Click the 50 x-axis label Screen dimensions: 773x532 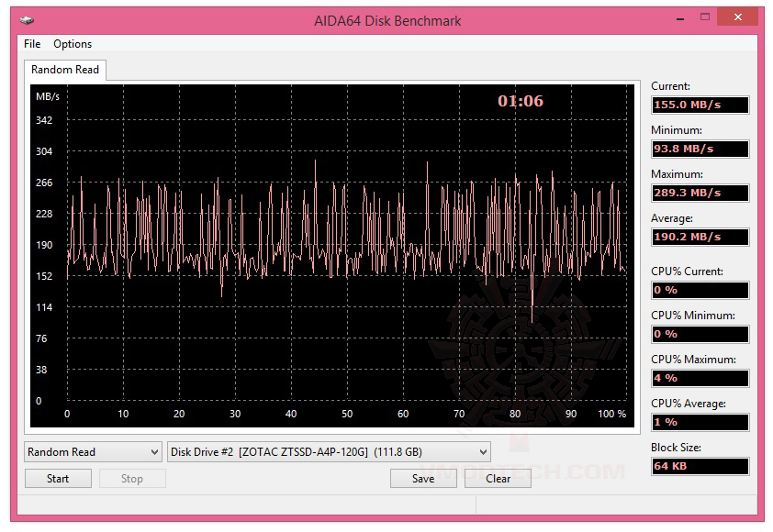tap(347, 414)
